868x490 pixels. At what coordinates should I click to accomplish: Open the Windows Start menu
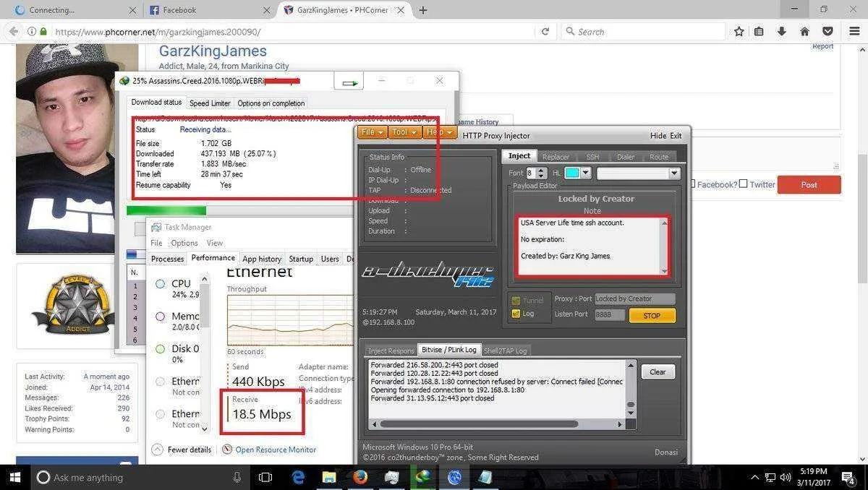(15, 477)
